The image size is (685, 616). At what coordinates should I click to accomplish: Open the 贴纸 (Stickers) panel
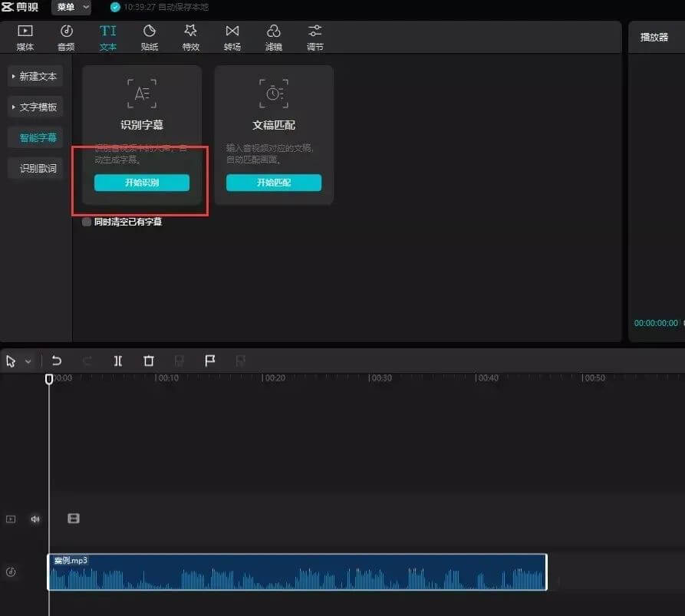[150, 37]
